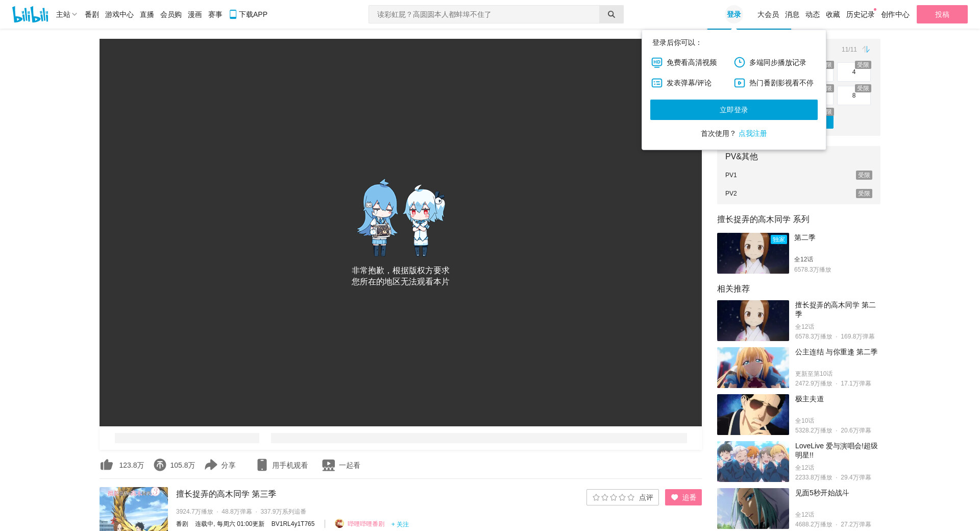The height and width of the screenshot is (531, 980).
Task: Click the mobile phone watch icon
Action: point(262,465)
